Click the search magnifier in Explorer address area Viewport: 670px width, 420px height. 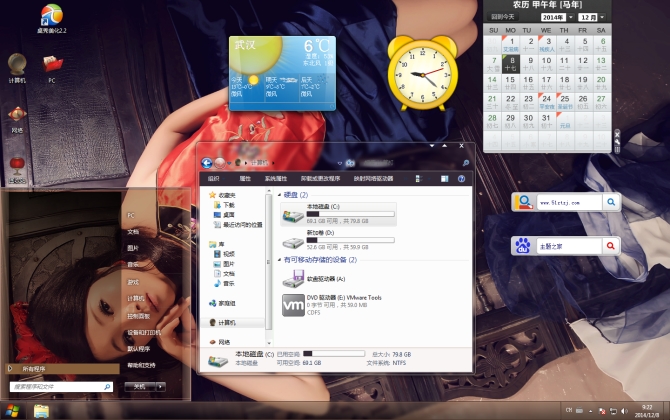(x=466, y=163)
